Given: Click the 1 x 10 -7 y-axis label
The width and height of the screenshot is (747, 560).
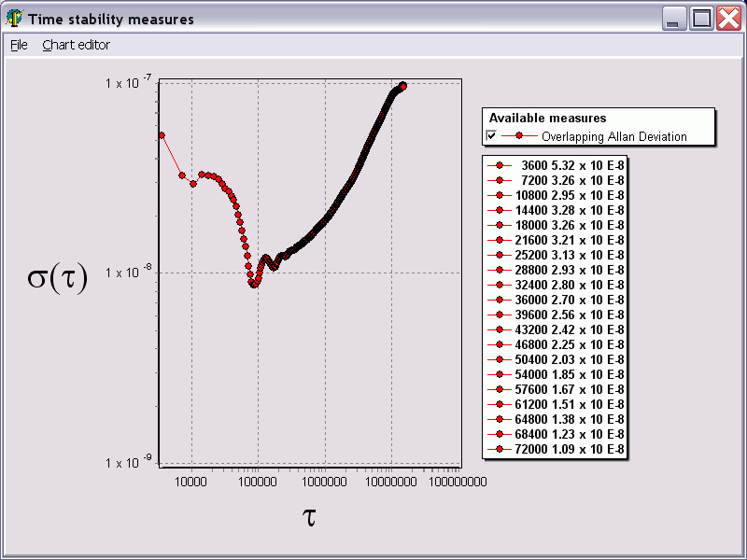Looking at the screenshot, I should [x=128, y=82].
